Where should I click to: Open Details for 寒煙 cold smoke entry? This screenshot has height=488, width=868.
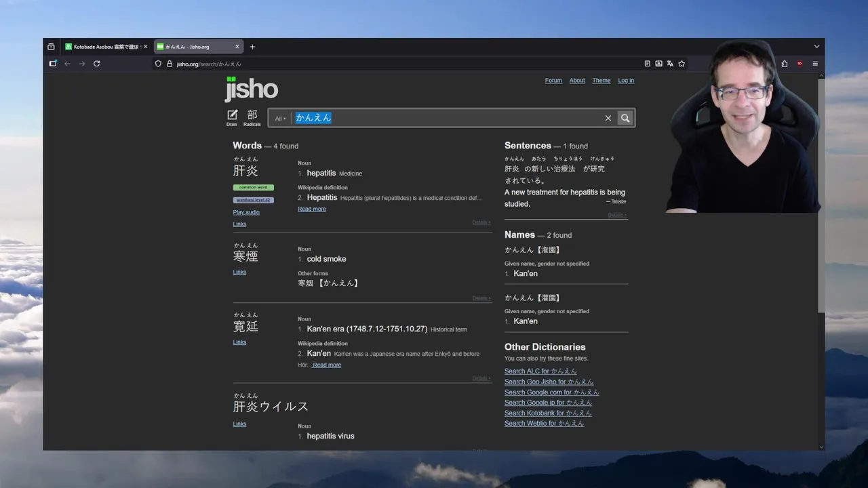[x=481, y=298]
